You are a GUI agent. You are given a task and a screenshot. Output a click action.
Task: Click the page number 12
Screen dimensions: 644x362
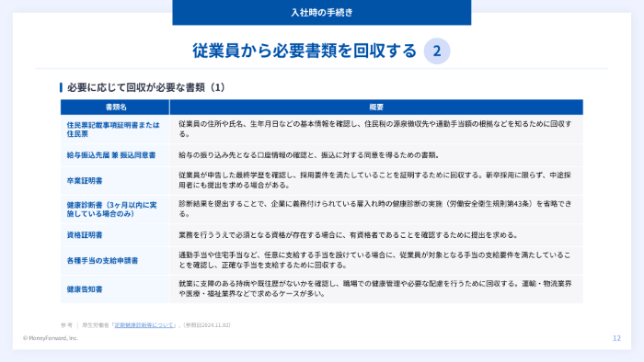616,338
